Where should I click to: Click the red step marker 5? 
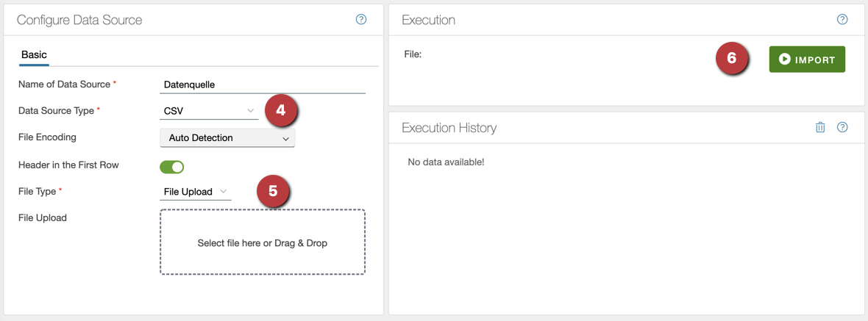(x=273, y=191)
